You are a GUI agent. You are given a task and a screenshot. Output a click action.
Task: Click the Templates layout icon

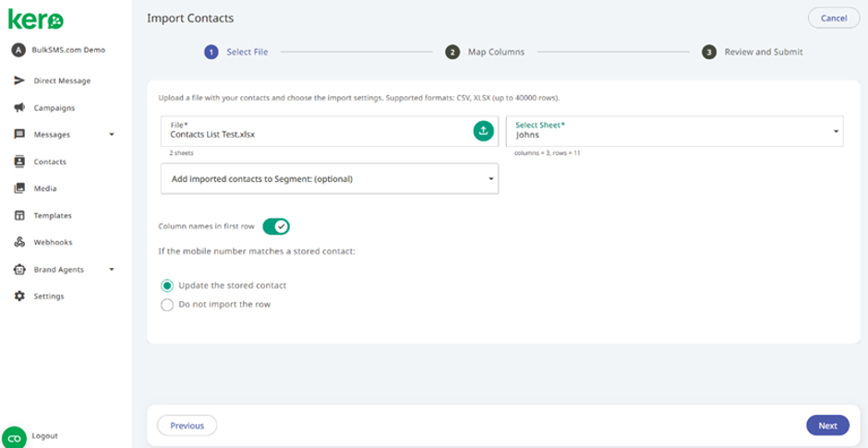point(19,215)
